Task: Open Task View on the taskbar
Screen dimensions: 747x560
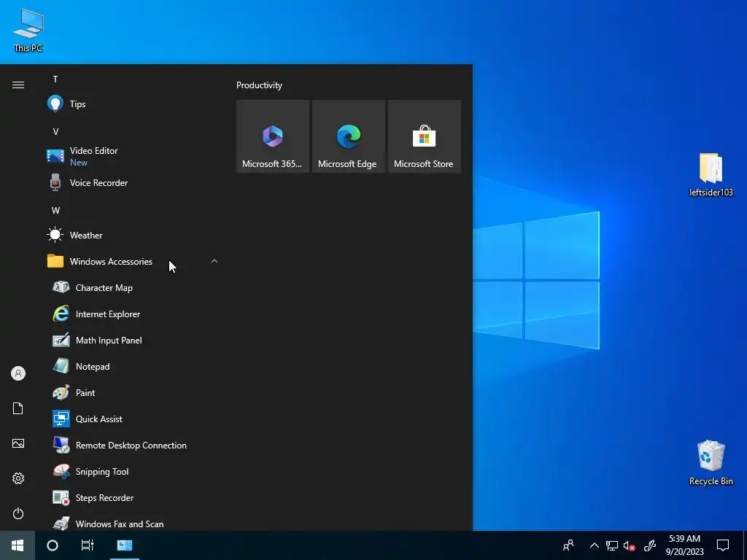Action: [x=88, y=545]
